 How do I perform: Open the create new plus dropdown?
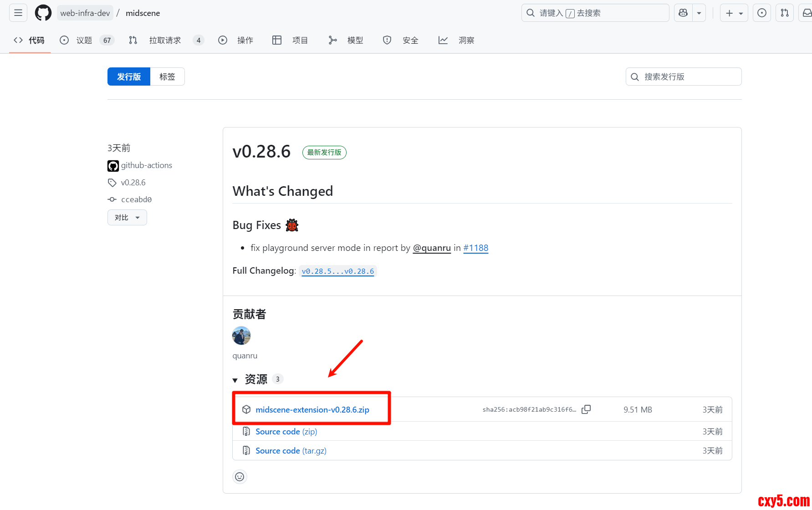[x=734, y=13]
